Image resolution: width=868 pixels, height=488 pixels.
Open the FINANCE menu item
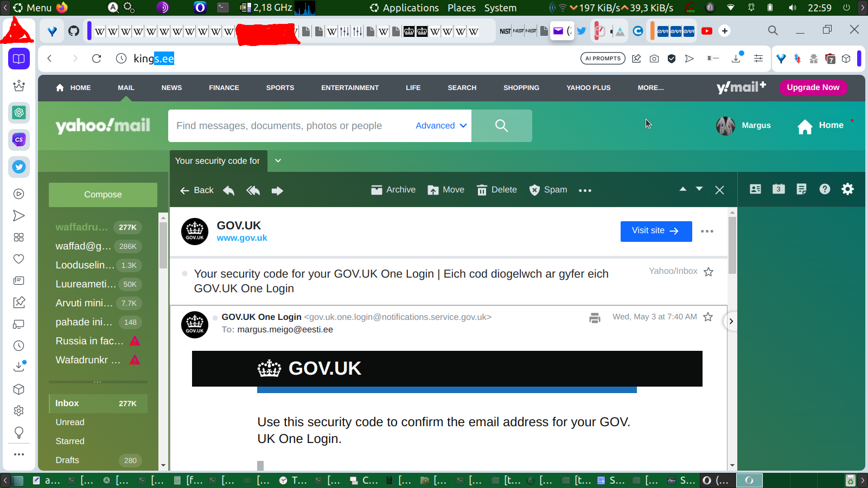coord(224,88)
